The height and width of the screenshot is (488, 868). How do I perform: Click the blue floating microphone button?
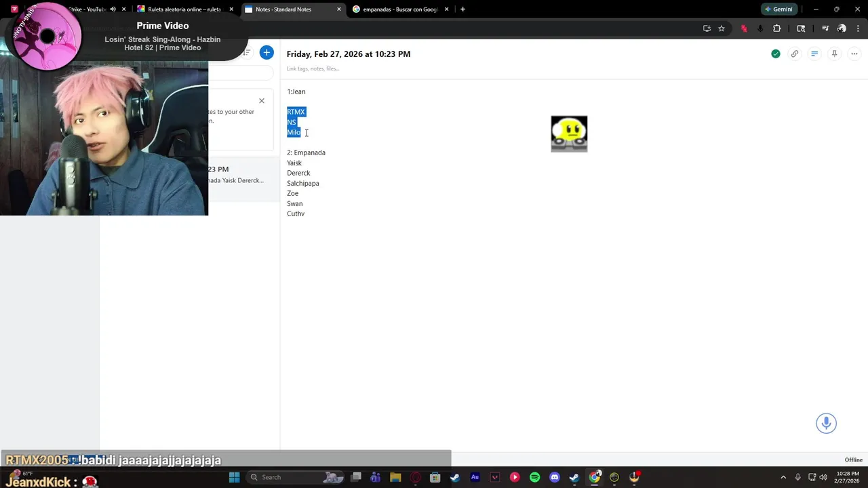[x=826, y=424]
